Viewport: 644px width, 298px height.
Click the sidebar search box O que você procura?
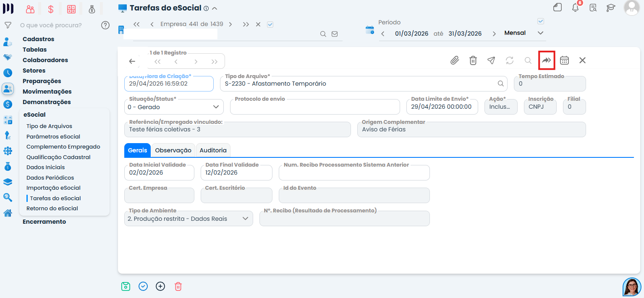58,25
